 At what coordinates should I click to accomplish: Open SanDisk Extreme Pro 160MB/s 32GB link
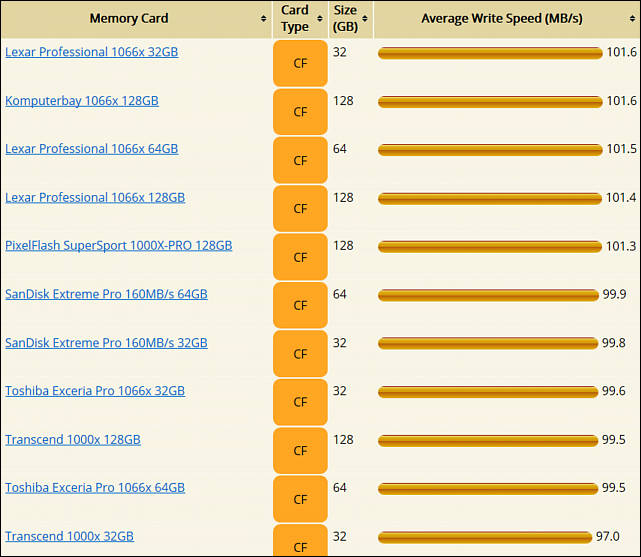[x=106, y=342]
